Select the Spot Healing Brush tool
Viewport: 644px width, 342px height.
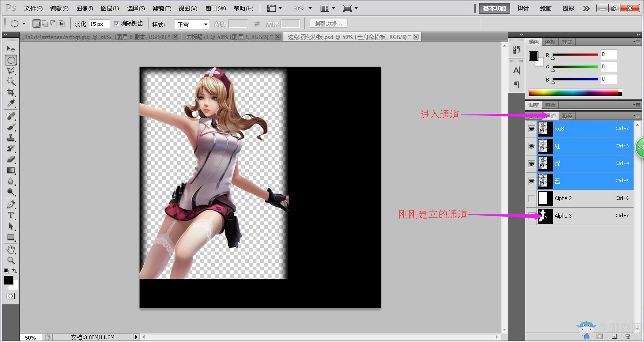pos(11,116)
